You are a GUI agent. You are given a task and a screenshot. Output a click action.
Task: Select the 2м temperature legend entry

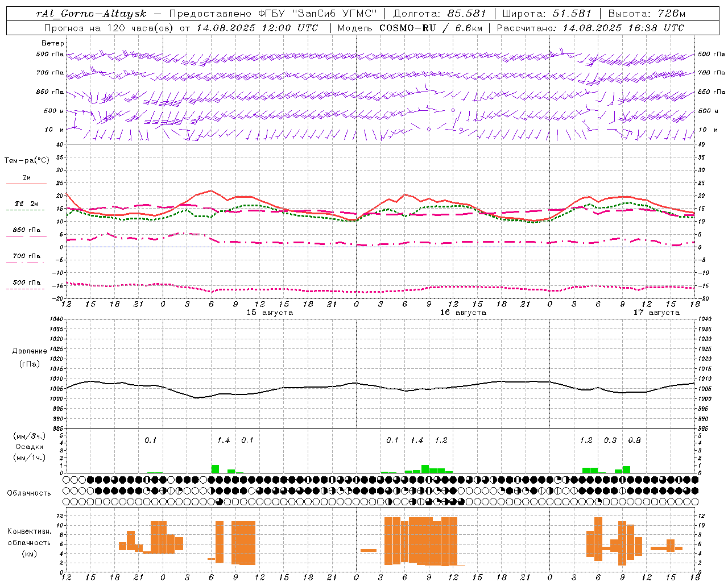click(27, 178)
